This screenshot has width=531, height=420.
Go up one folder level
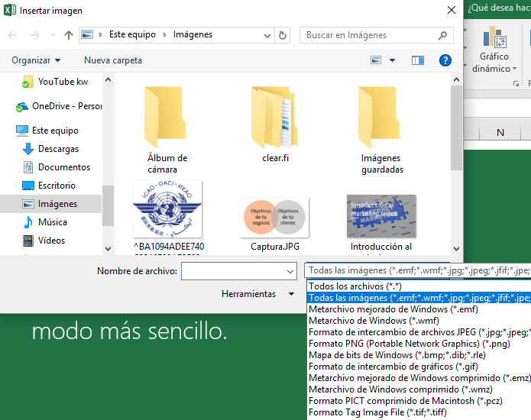[x=69, y=35]
